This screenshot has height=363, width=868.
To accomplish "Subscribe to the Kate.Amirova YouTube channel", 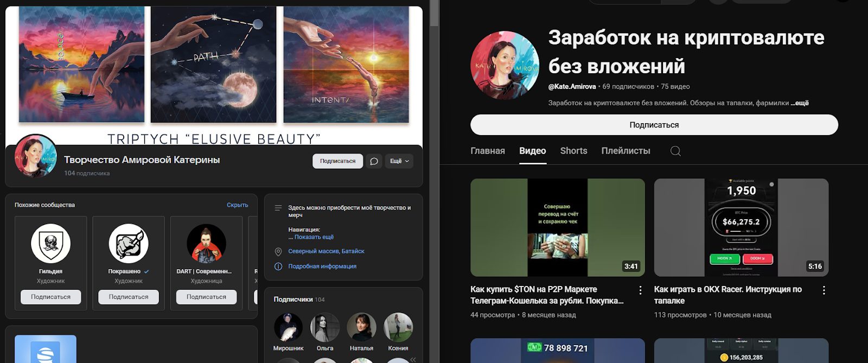I will 654,125.
